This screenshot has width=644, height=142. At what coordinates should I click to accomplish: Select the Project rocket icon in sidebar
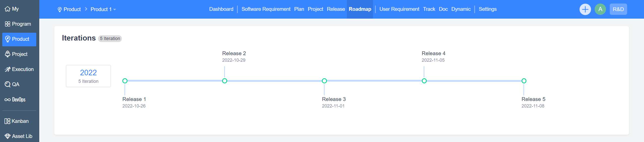pyautogui.click(x=8, y=54)
